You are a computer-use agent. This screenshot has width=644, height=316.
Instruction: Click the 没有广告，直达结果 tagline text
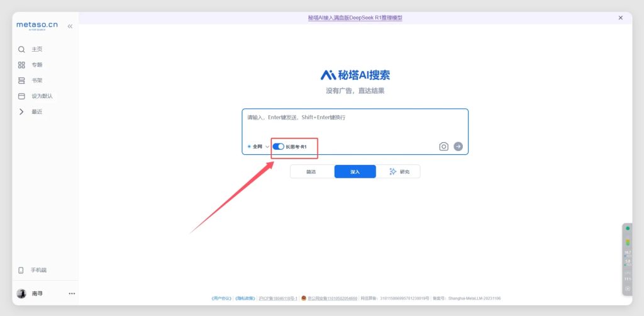tap(355, 91)
